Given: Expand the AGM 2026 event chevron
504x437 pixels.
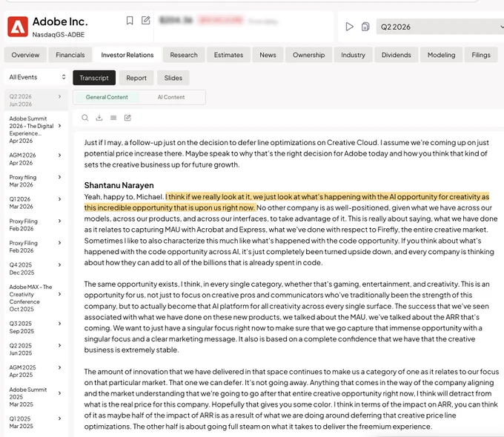Looking at the screenshot, I should tap(60, 156).
